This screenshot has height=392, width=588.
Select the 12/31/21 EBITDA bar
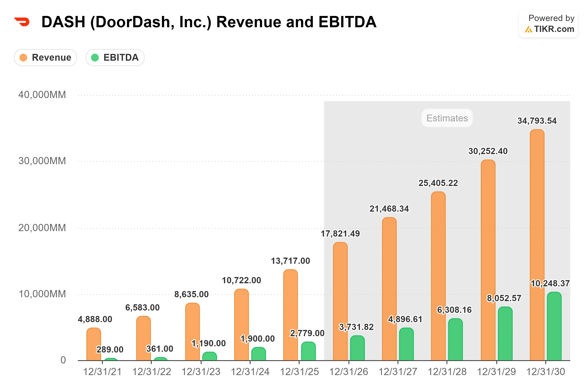click(x=111, y=359)
